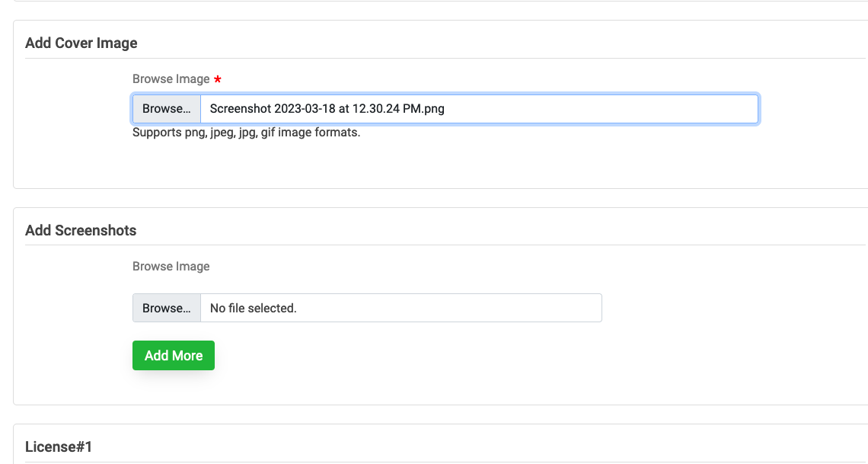Click 'Supports png, jpeg, jpg, gif image formats.' text
Viewport: 868px width, 464px height.
(x=247, y=133)
